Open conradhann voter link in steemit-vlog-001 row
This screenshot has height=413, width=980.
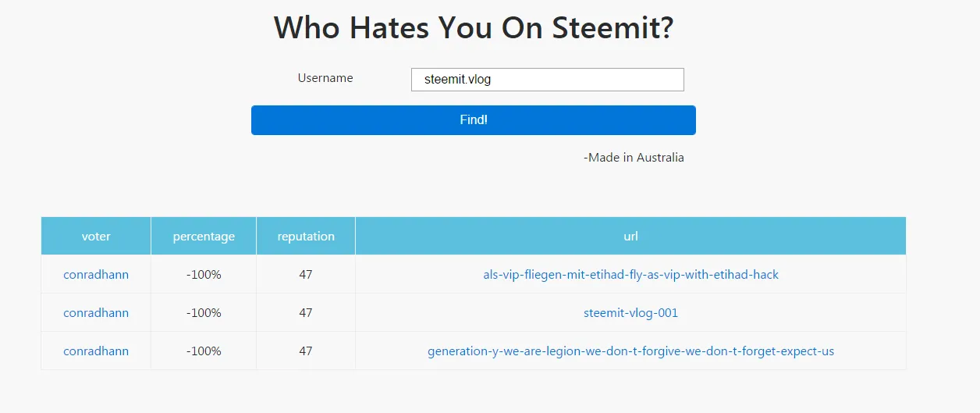click(x=96, y=313)
